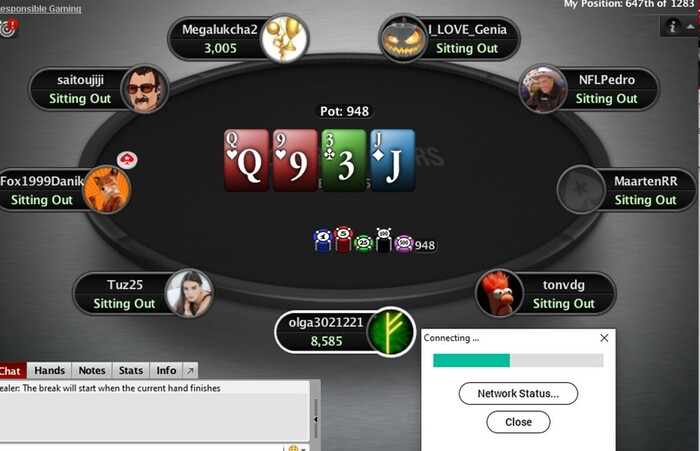700x451 pixels.
Task: Open the Responsible Gaming alert icon
Action: (8, 28)
